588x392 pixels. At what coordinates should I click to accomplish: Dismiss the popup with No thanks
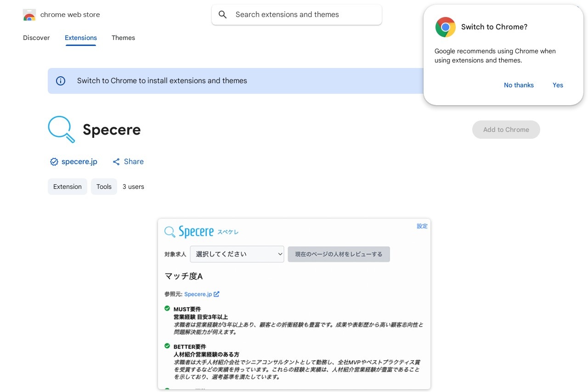519,85
